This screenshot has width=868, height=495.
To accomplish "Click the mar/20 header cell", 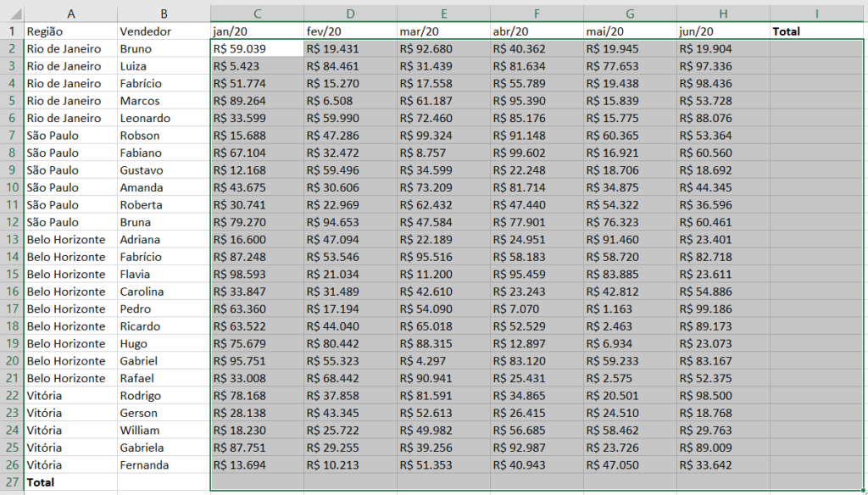I will click(x=443, y=31).
